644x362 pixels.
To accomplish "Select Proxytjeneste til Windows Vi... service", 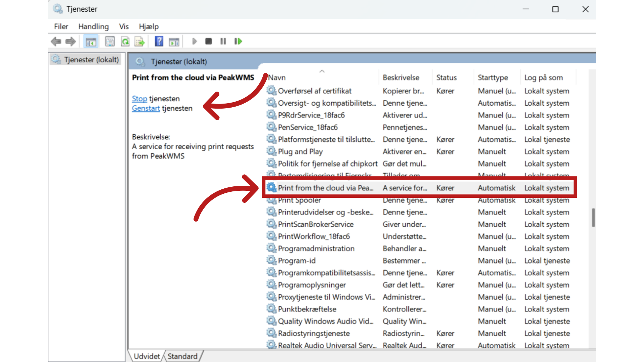I will (327, 297).
